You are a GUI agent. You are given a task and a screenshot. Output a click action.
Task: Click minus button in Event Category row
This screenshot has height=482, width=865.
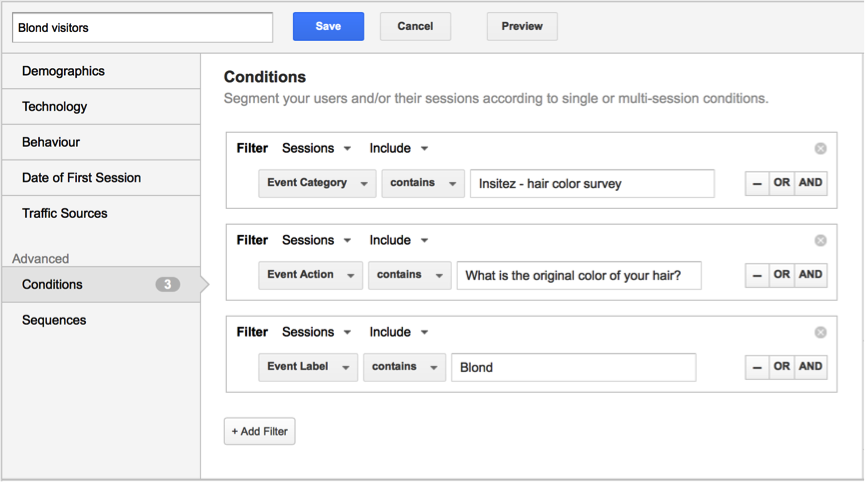[757, 183]
